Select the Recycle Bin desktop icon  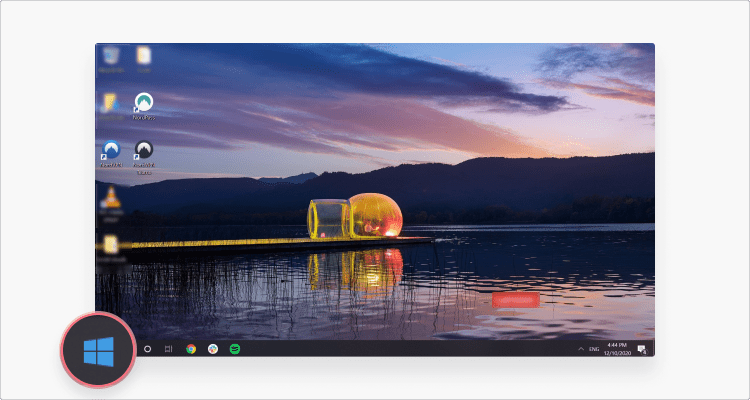[111, 59]
